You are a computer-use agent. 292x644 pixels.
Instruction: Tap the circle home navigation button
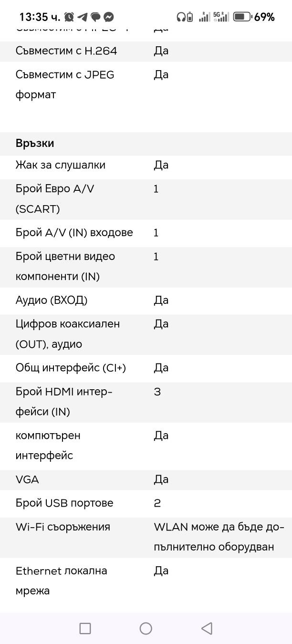[146, 628]
